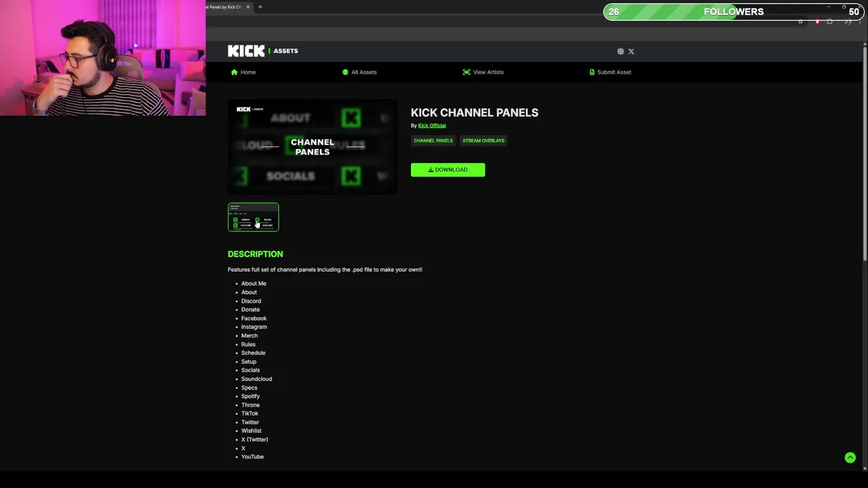Click the large Channel Panels preview image
This screenshot has width=868, height=488.
pyautogui.click(x=313, y=147)
